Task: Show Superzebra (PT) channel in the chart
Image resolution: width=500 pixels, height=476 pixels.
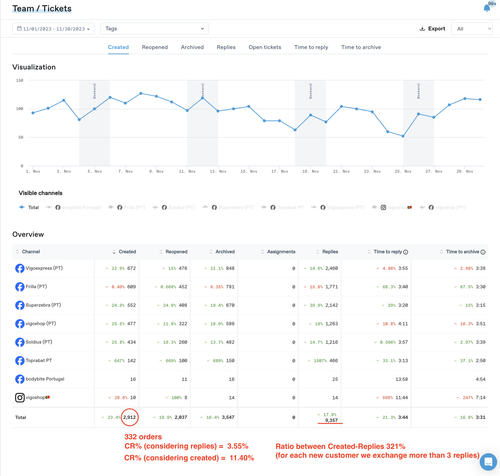Action: (x=228, y=207)
